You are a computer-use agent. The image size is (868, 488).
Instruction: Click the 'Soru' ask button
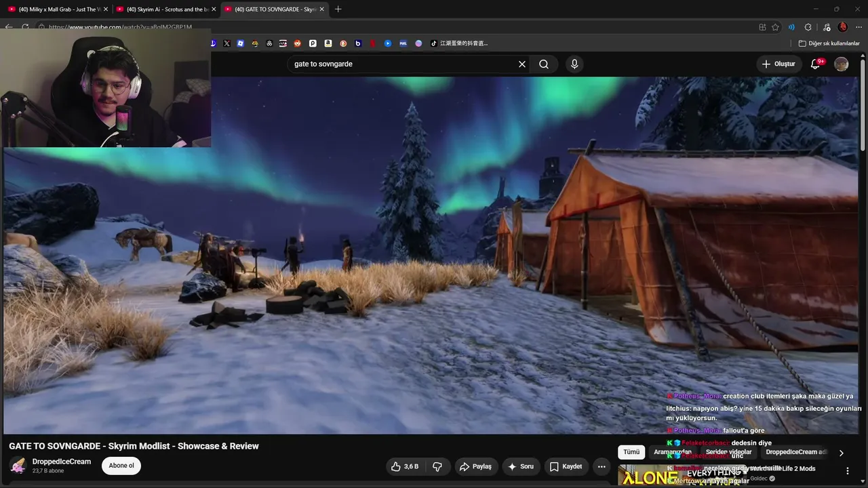click(x=521, y=466)
